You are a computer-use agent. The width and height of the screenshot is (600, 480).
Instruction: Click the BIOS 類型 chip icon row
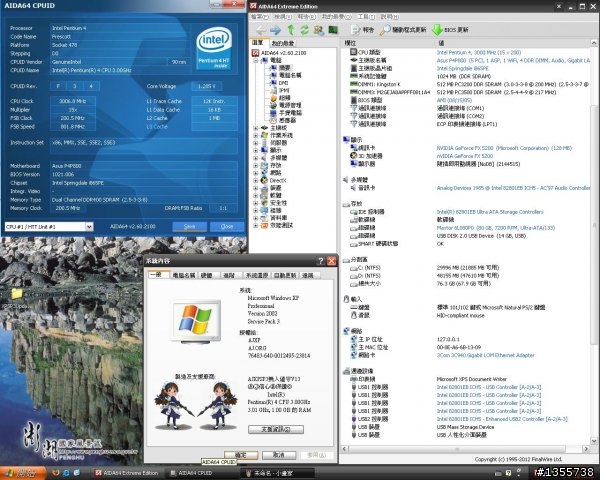[354, 100]
